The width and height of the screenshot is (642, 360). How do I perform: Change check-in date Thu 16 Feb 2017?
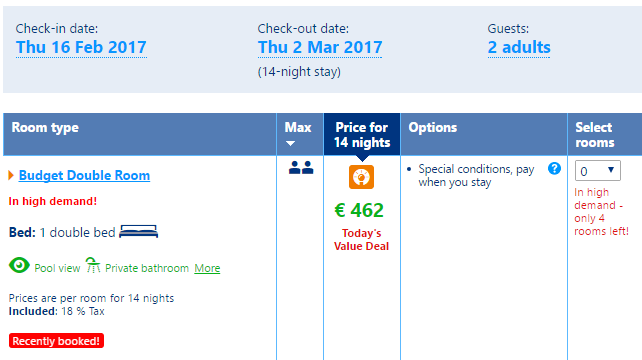pyautogui.click(x=81, y=48)
